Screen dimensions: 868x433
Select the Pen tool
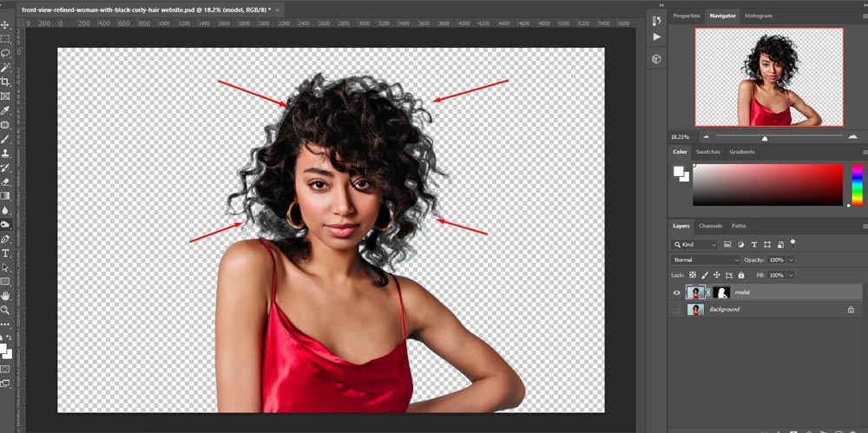(5, 239)
